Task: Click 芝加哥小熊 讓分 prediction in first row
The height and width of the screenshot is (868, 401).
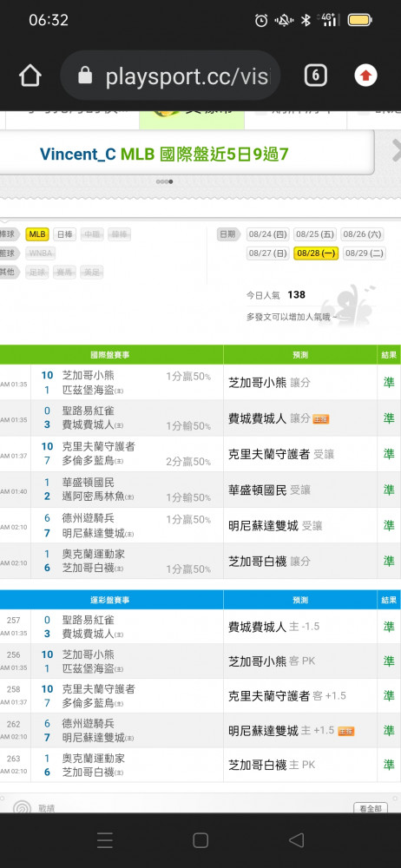Action: 269,383
